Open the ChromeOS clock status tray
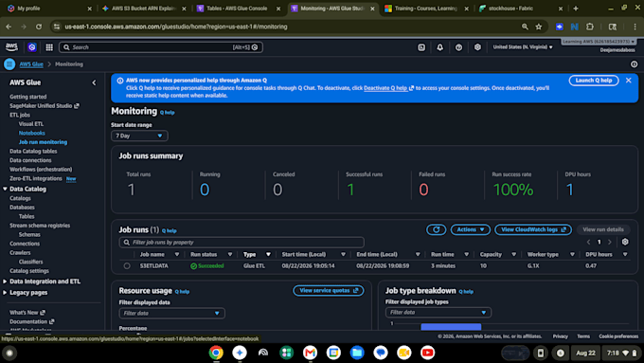 pyautogui.click(x=620, y=354)
